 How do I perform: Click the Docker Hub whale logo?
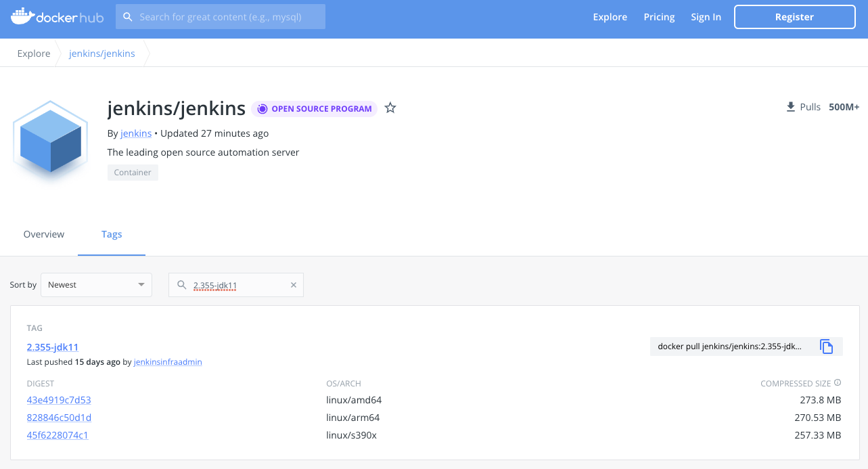(x=57, y=17)
